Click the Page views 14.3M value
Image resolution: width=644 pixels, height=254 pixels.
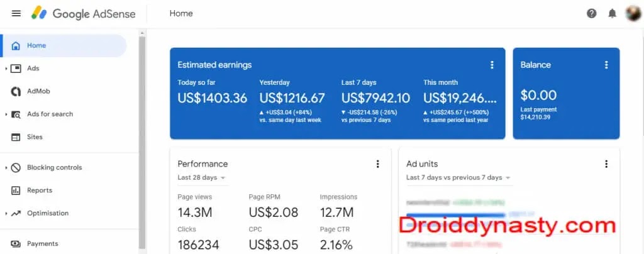195,213
